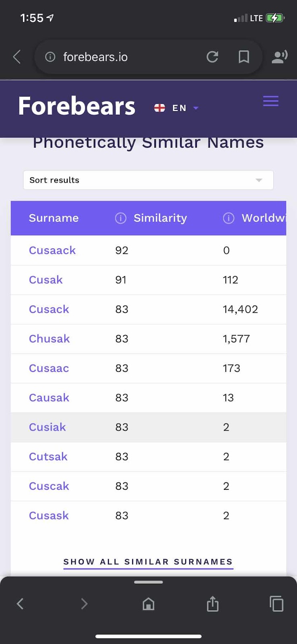Open the read-aloud voice icon
The width and height of the screenshot is (297, 644).
[x=280, y=57]
